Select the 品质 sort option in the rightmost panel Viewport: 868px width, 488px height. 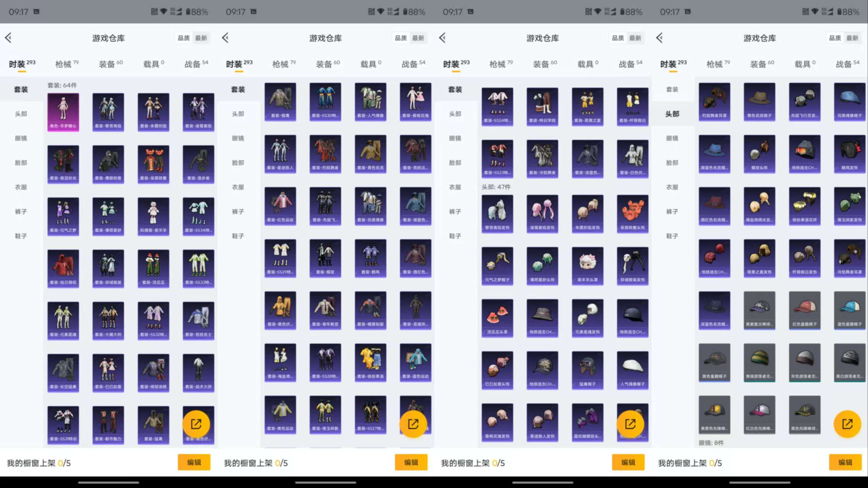[x=835, y=38]
